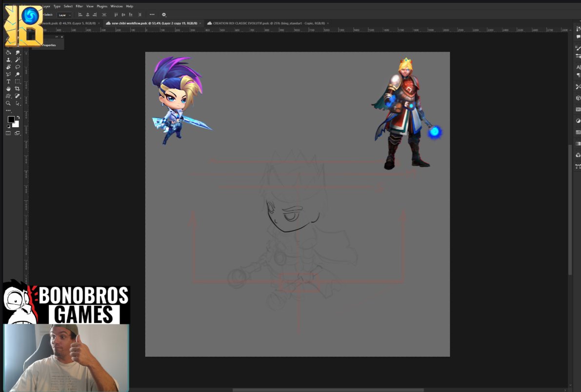Open the Layer auto-select dropdown
This screenshot has width=581, height=392.
[x=64, y=15]
